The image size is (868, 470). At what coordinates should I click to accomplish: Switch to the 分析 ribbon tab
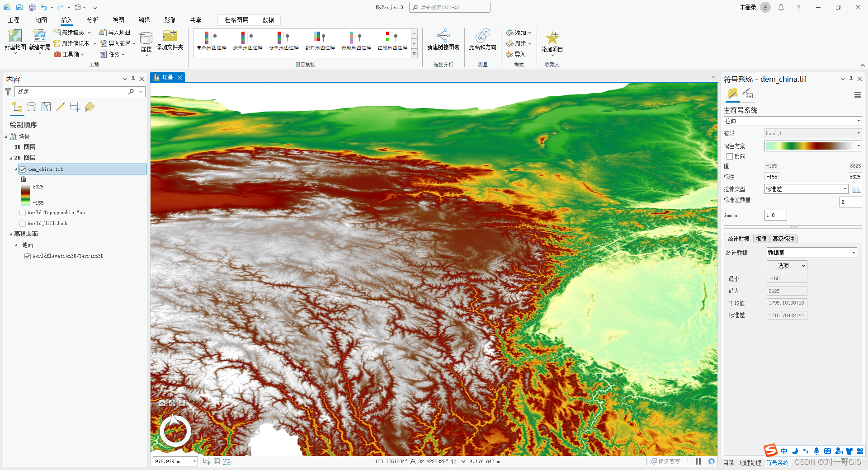[93, 20]
